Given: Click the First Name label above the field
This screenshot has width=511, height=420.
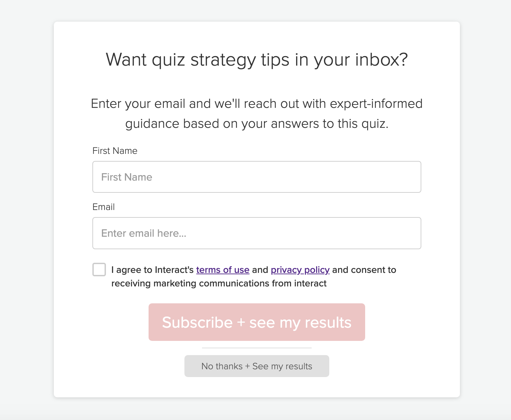Looking at the screenshot, I should click(115, 151).
